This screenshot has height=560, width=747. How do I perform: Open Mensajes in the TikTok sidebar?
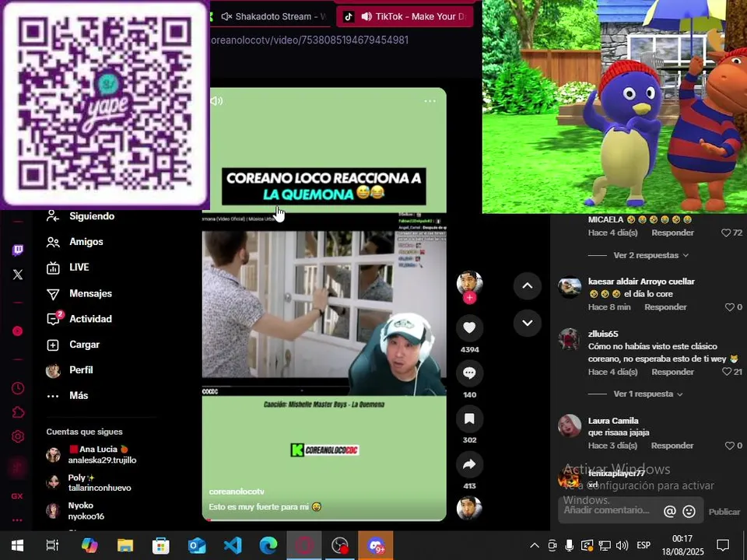[79, 293]
